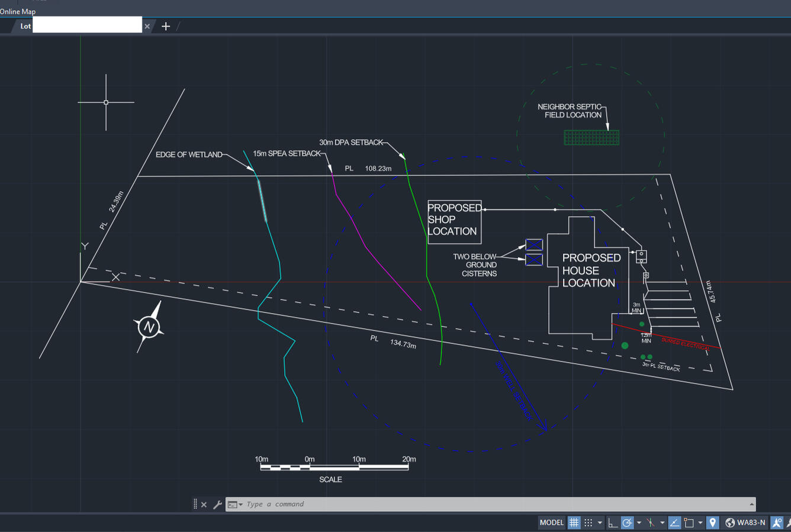Viewport: 791px width, 532px height.
Task: Toggle snap mode dots icon
Action: coord(588,523)
